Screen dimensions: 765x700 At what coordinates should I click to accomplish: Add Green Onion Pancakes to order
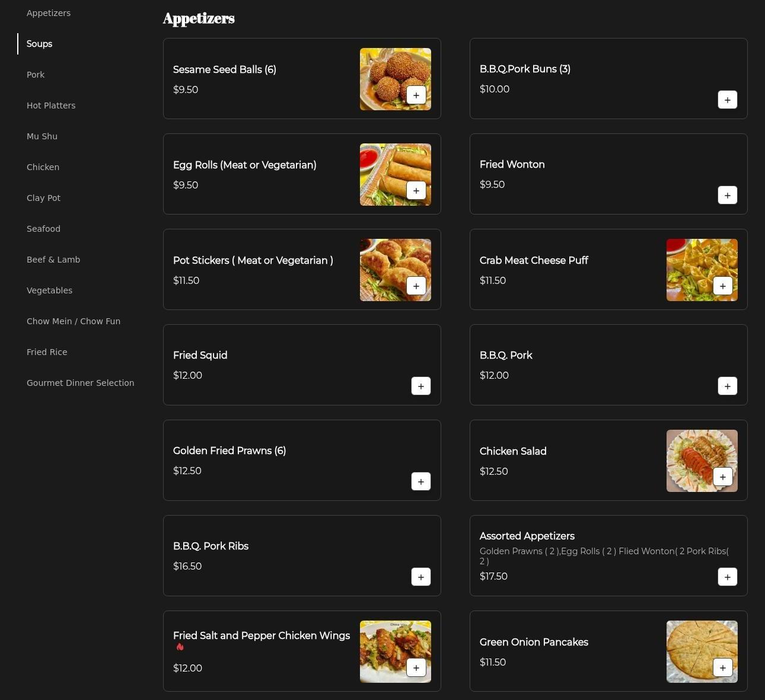pos(722,668)
